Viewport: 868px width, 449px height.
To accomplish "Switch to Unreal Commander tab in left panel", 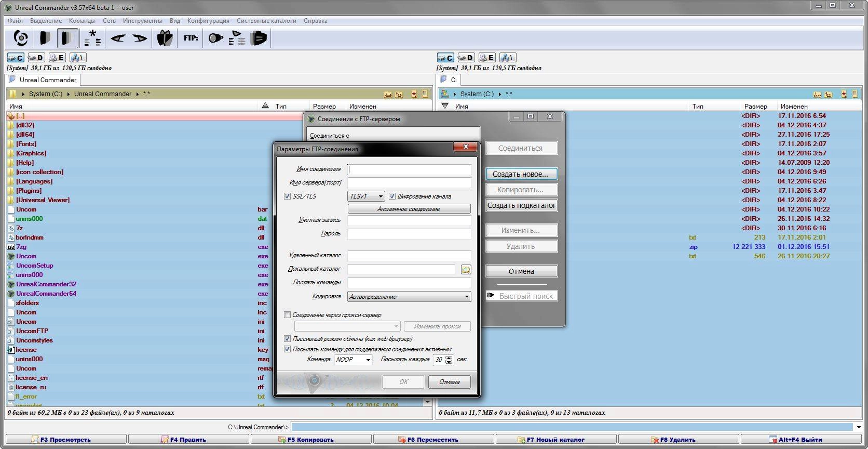I will [x=43, y=80].
